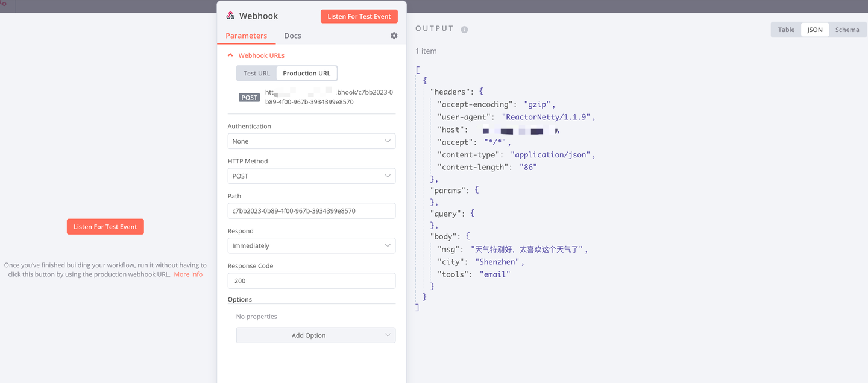Select the Parameters tab

pos(246,36)
